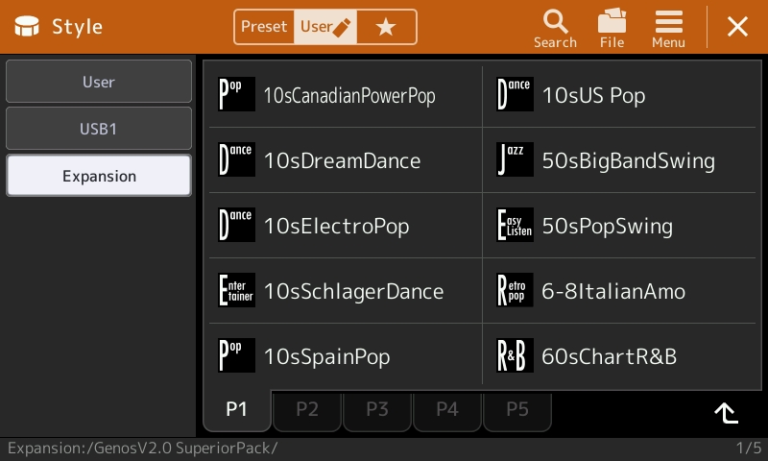Go to page P3
The height and width of the screenshot is (461, 768).
coord(377,411)
